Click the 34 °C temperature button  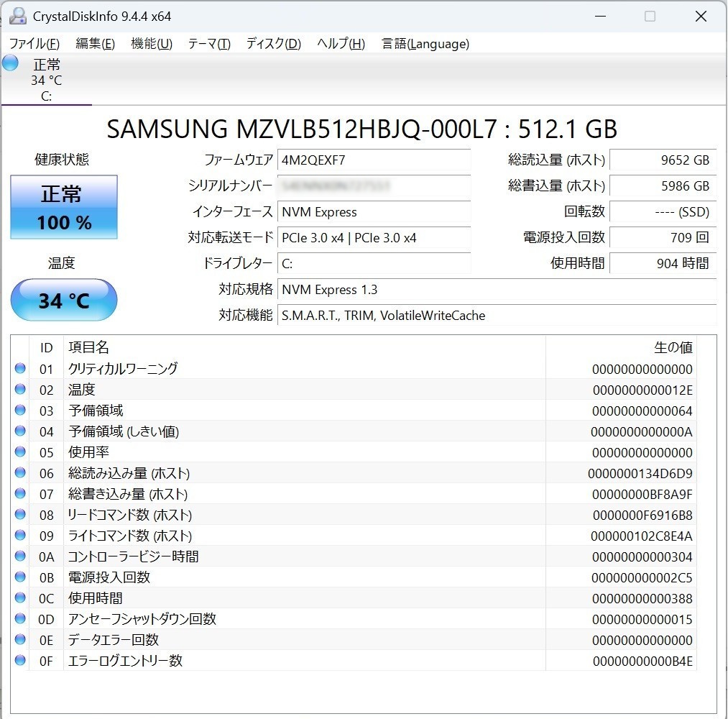[64, 300]
